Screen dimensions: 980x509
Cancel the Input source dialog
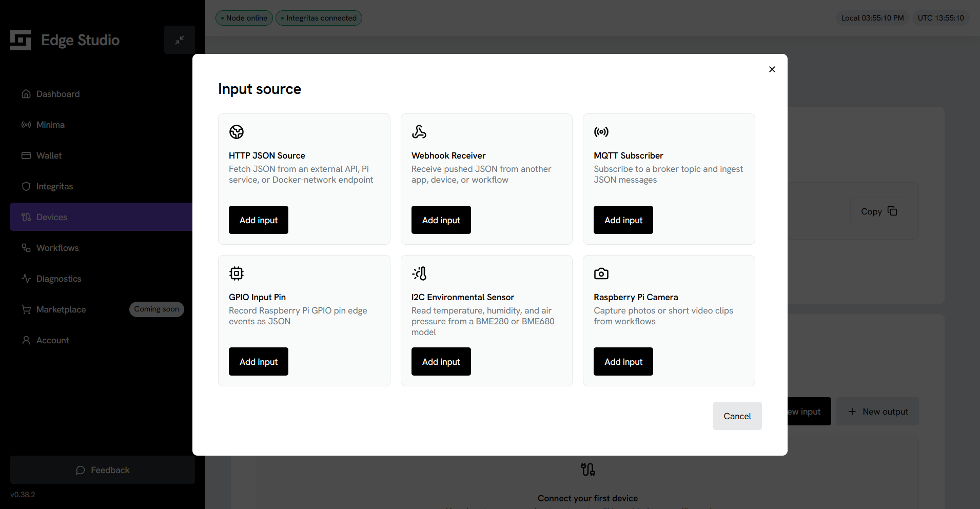pyautogui.click(x=737, y=416)
